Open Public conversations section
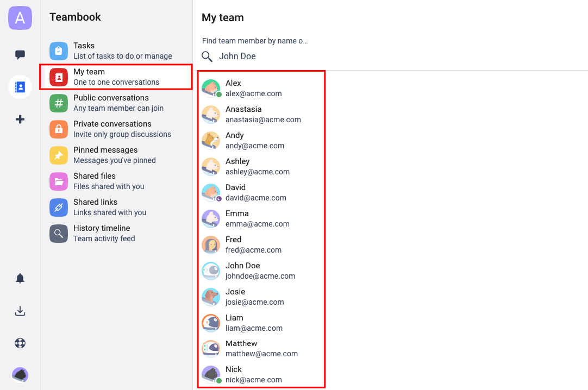588x390 pixels. (116, 103)
